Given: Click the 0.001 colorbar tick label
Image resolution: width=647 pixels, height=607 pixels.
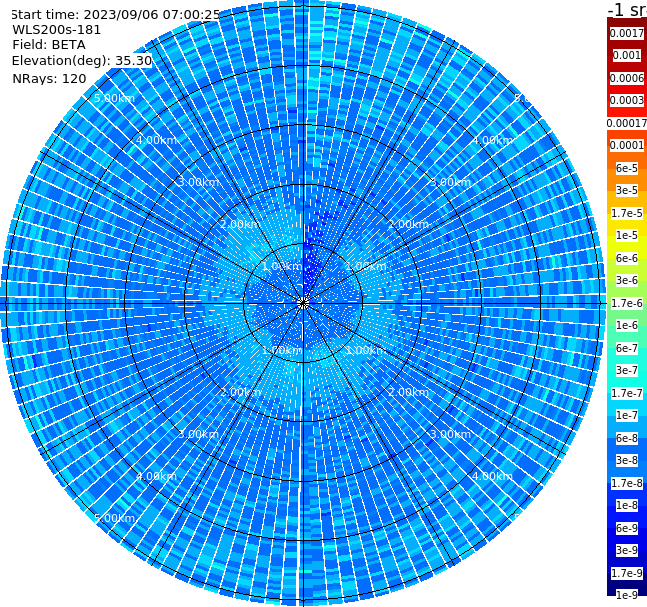Looking at the screenshot, I should (627, 55).
